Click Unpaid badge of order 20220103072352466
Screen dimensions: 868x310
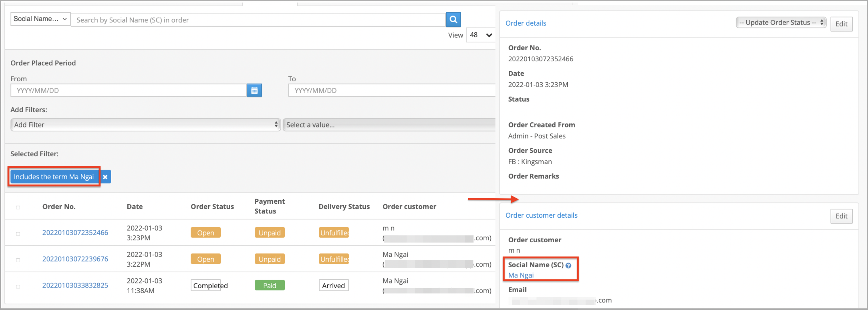[x=270, y=232]
